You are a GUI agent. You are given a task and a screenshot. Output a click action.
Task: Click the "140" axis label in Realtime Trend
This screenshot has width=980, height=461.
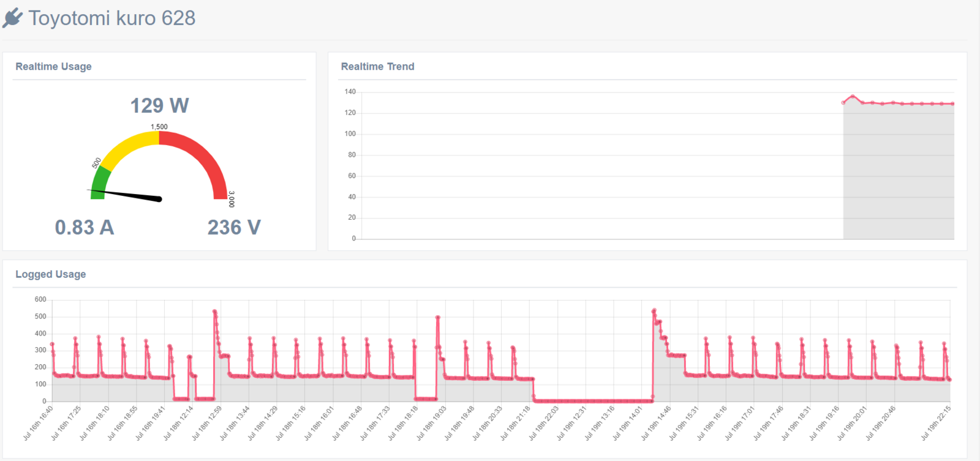(350, 92)
